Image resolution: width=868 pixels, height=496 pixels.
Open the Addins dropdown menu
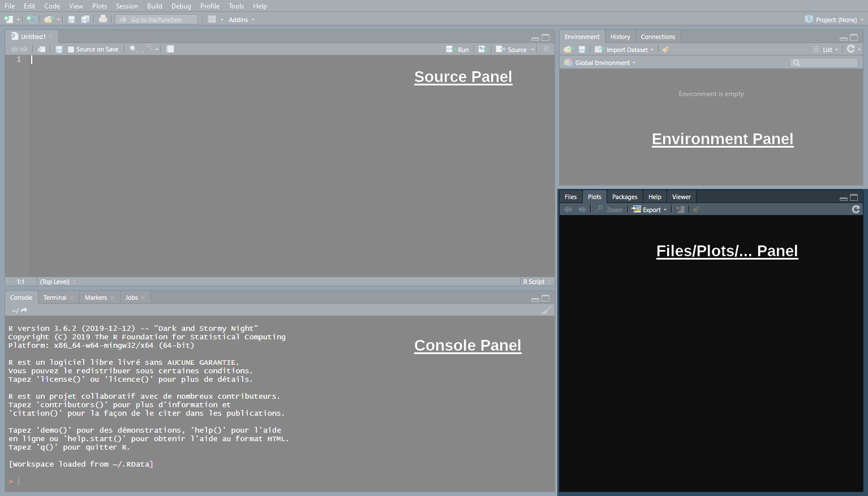(241, 20)
